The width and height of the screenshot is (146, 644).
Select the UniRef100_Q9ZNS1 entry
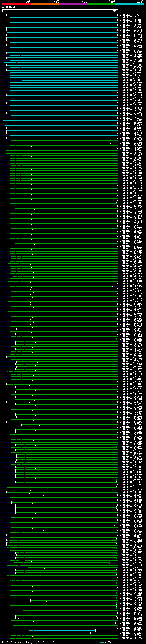[x=131, y=85]
